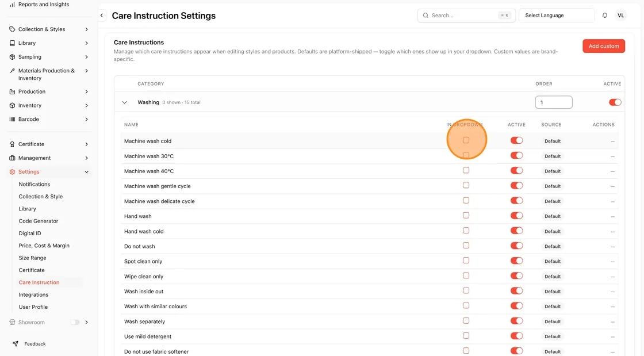Image resolution: width=644 pixels, height=356 pixels.
Task: Expand the Certificate submenu arrow
Action: click(x=86, y=144)
